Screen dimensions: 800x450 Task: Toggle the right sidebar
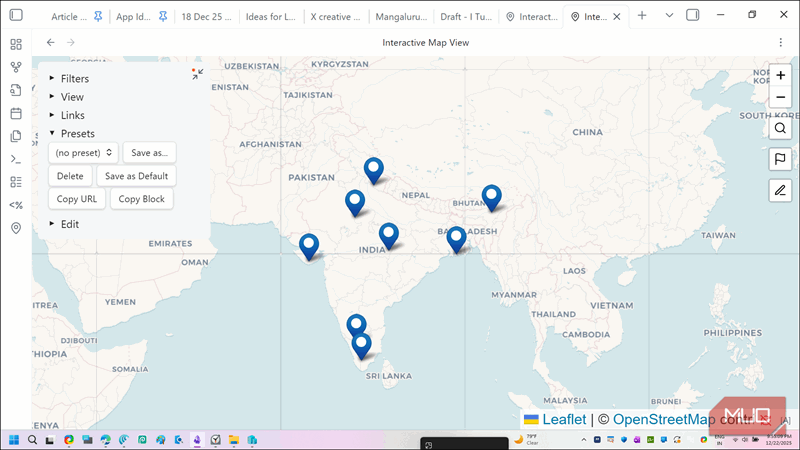coord(693,16)
